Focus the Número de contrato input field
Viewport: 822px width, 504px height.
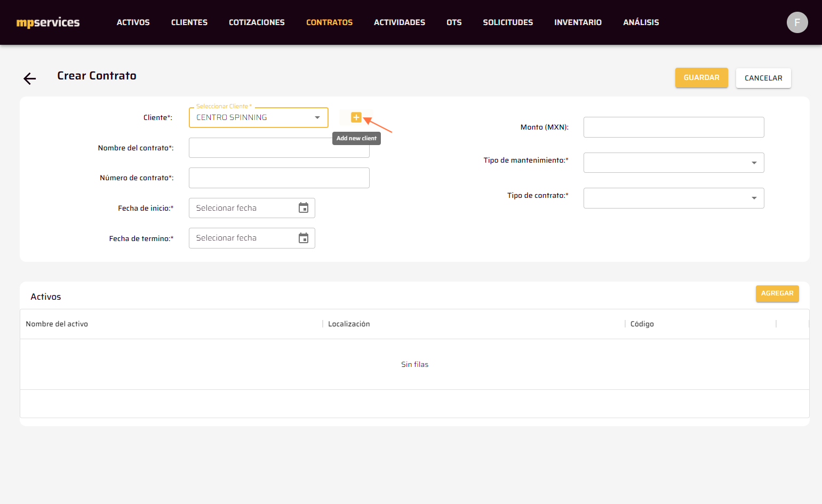[279, 178]
